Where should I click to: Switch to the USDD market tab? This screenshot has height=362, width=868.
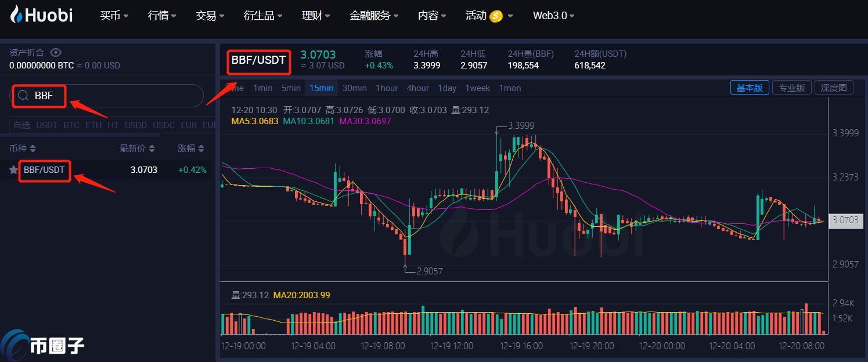pyautogui.click(x=136, y=125)
